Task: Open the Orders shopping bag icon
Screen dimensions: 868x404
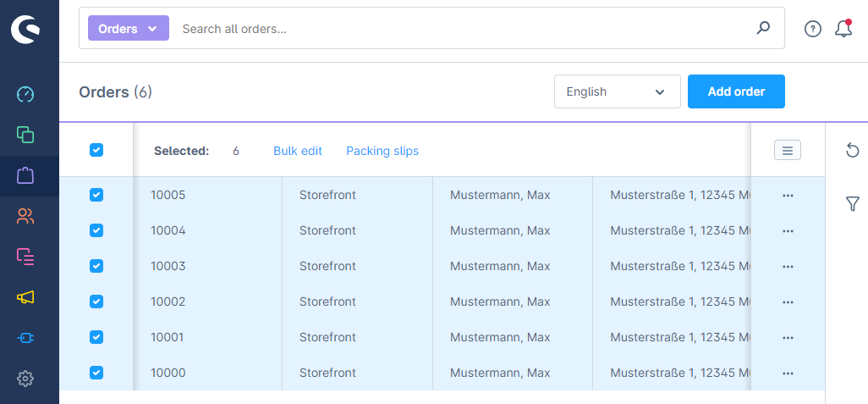Action: click(x=25, y=175)
